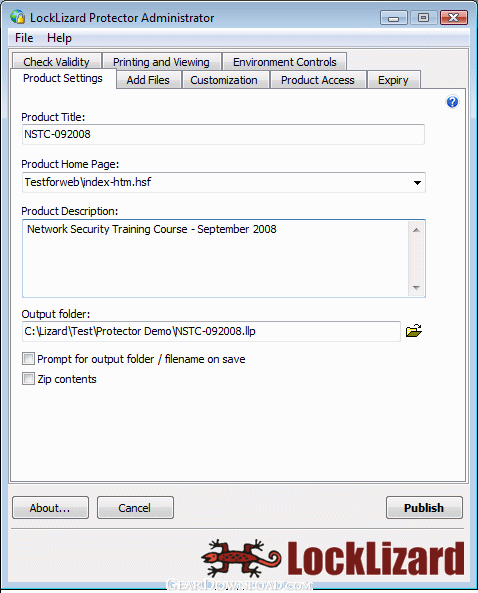Click description scrollbar down arrow
Screen dimensions: 478x593
(x=416, y=287)
